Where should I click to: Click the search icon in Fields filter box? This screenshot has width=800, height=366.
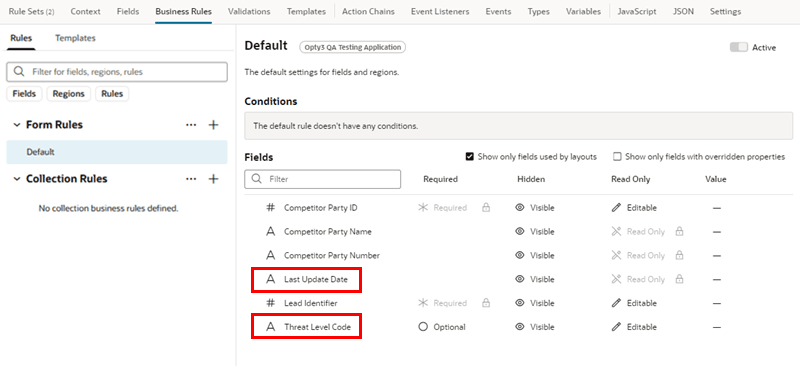tap(257, 179)
